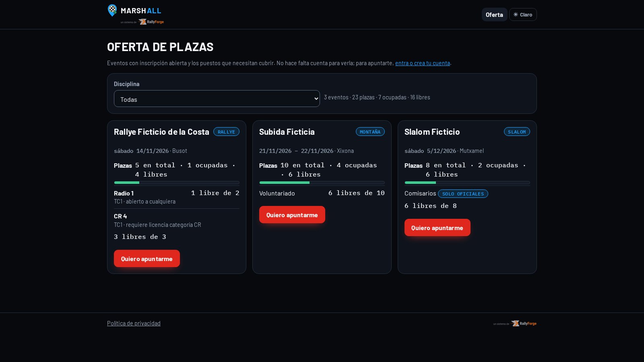Select the 'Slalom Ficticio' card title
Viewport: 644px width, 362px height.
tap(432, 132)
